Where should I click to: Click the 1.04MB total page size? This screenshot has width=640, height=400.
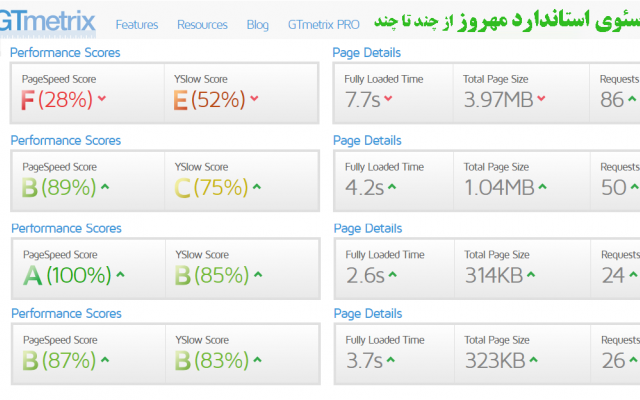pos(500,188)
